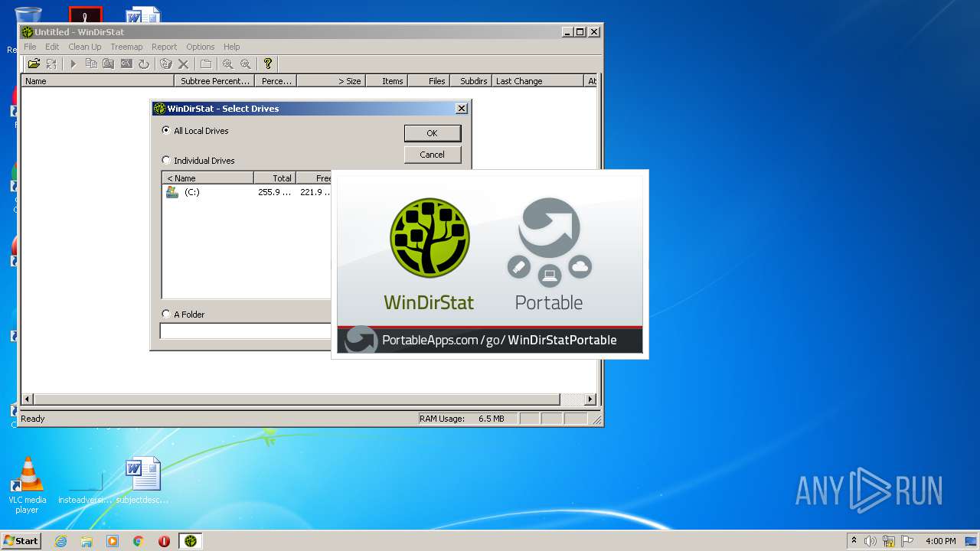Sort by the main window Name column
Image resolution: width=980 pixels, height=551 pixels.
click(x=98, y=80)
